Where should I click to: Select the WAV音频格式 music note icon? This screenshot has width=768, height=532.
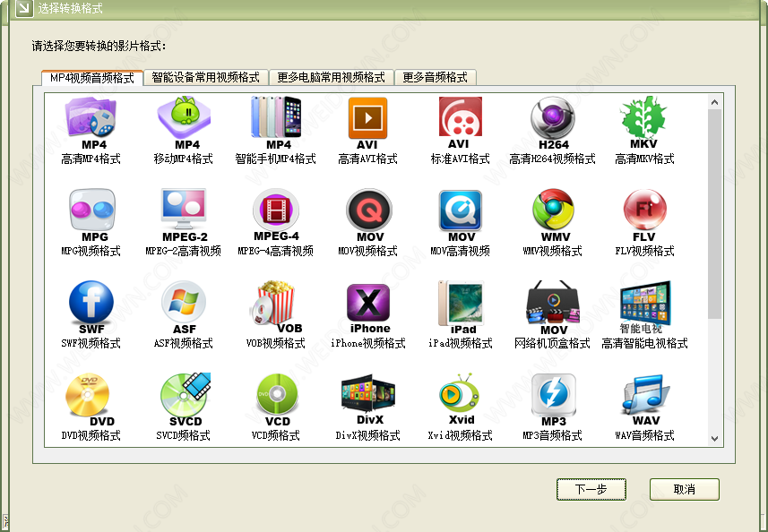[x=645, y=394]
